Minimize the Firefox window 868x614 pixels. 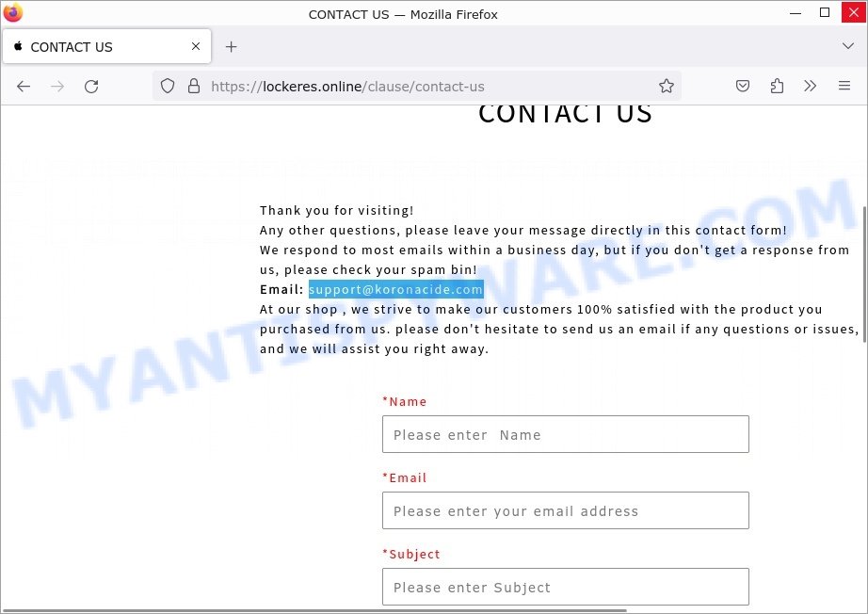pyautogui.click(x=796, y=13)
